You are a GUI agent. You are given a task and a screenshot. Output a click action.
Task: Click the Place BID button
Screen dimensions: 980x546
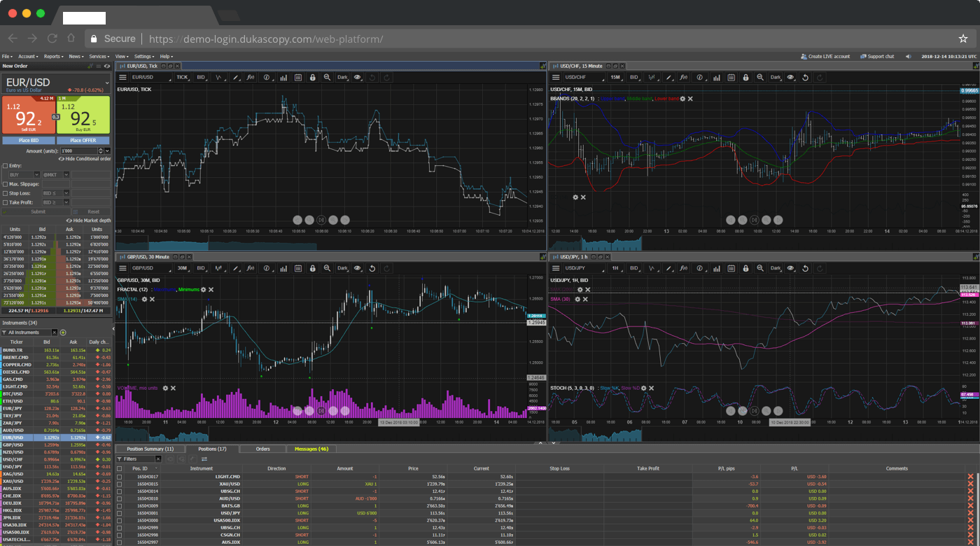click(29, 141)
